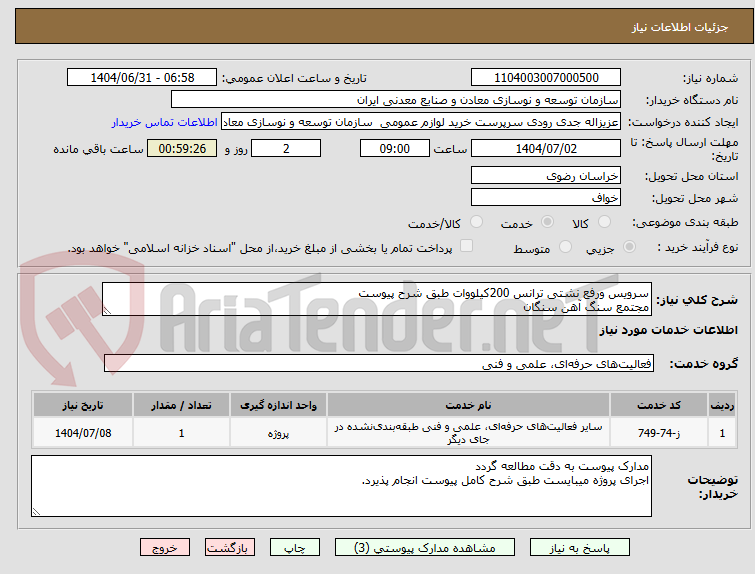Click the remaining days field showing 2
The height and width of the screenshot is (574, 755).
(286, 148)
